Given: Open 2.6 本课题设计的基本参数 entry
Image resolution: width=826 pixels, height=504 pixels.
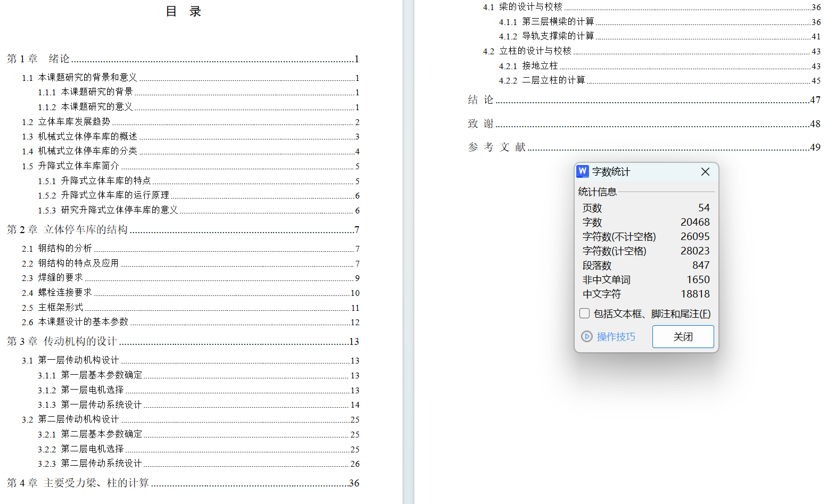Looking at the screenshot, I should (191, 322).
